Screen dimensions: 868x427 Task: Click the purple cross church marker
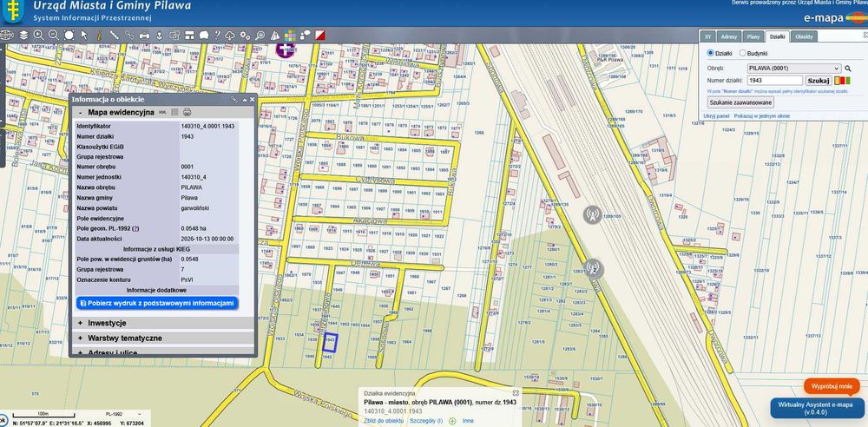click(x=285, y=49)
